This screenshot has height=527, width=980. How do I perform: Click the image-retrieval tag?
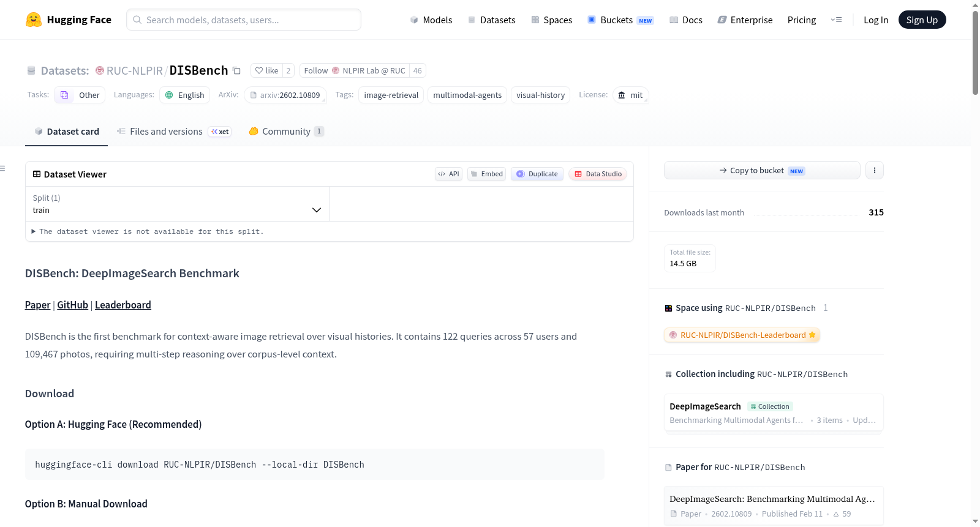tap(391, 95)
